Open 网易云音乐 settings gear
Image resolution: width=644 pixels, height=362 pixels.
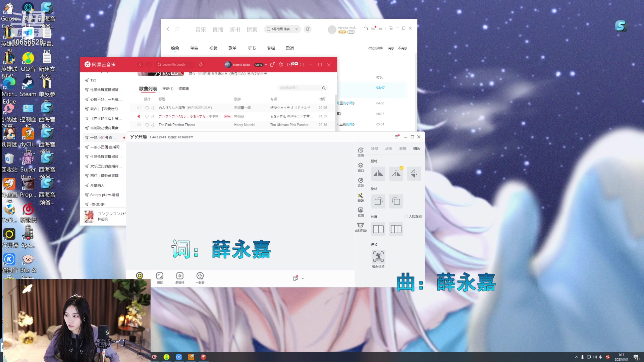pos(281,65)
